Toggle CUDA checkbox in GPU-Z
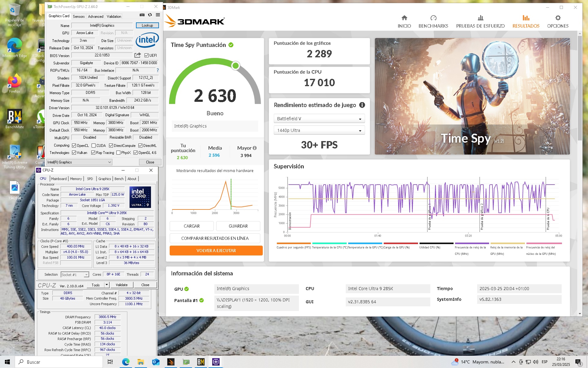 [x=93, y=146]
